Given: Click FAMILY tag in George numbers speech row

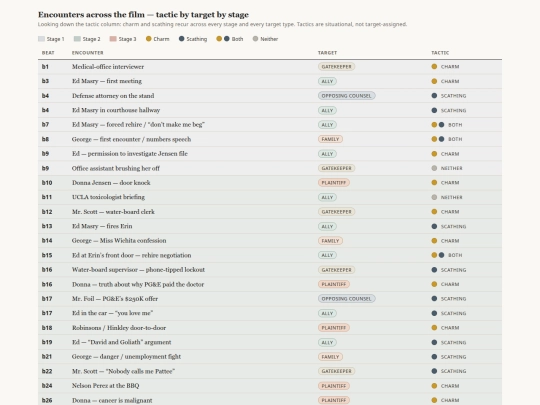Looking at the screenshot, I should click(330, 139).
